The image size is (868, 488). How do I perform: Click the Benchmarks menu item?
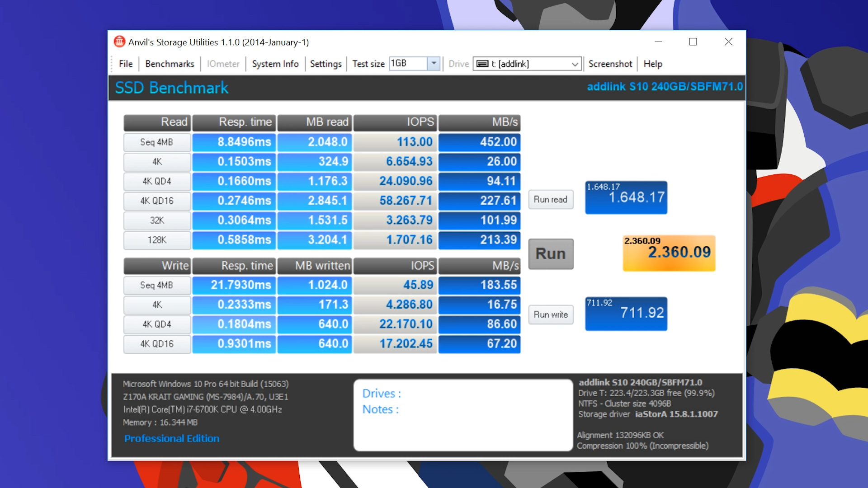click(170, 63)
